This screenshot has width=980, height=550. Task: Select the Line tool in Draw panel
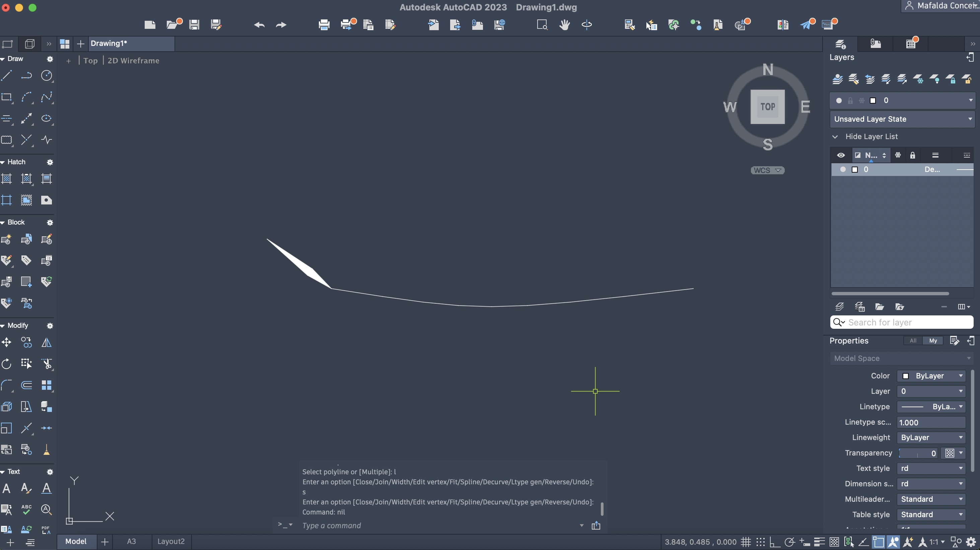pyautogui.click(x=6, y=75)
